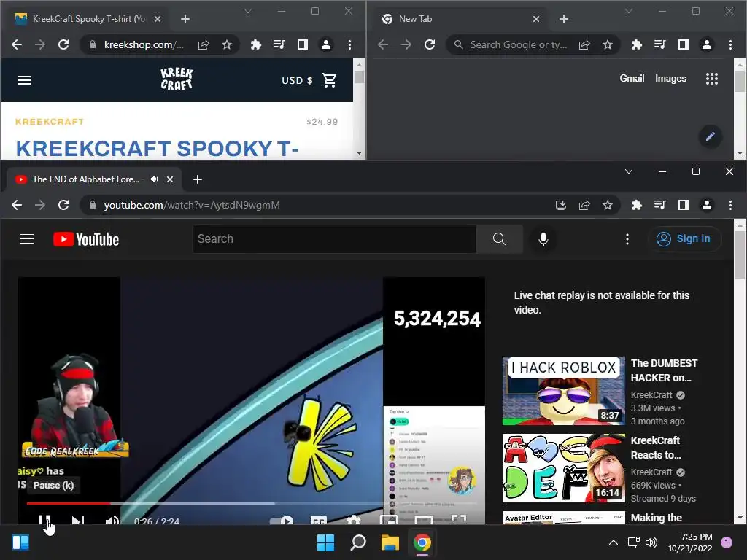Open the YouTube guide menu
The width and height of the screenshot is (747, 560).
coord(27,239)
